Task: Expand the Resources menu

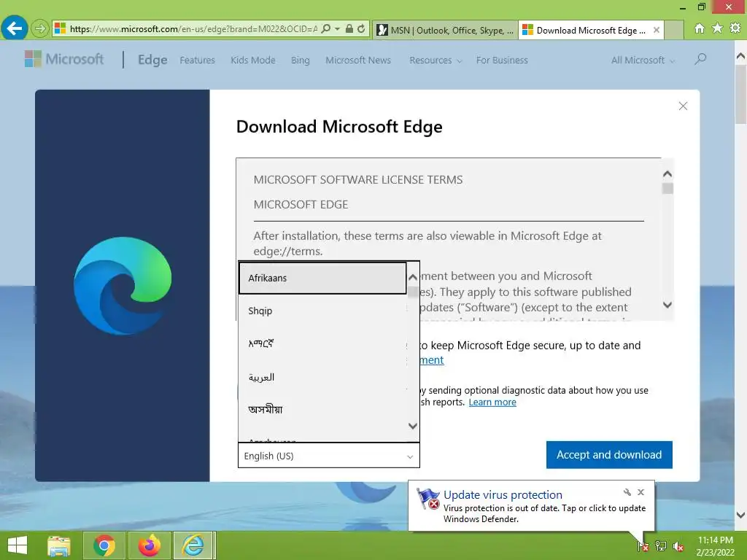Action: 436,60
